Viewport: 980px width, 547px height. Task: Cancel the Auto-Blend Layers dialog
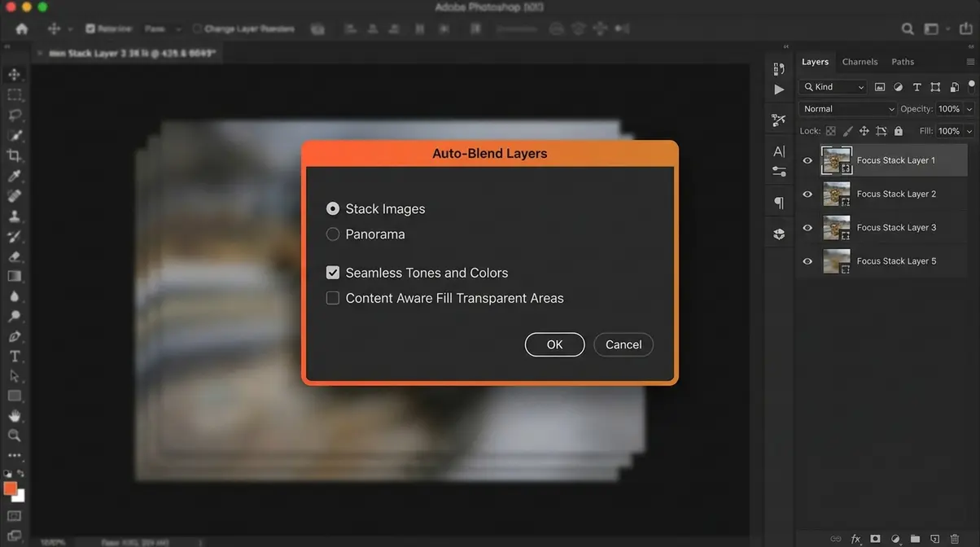pyautogui.click(x=623, y=344)
